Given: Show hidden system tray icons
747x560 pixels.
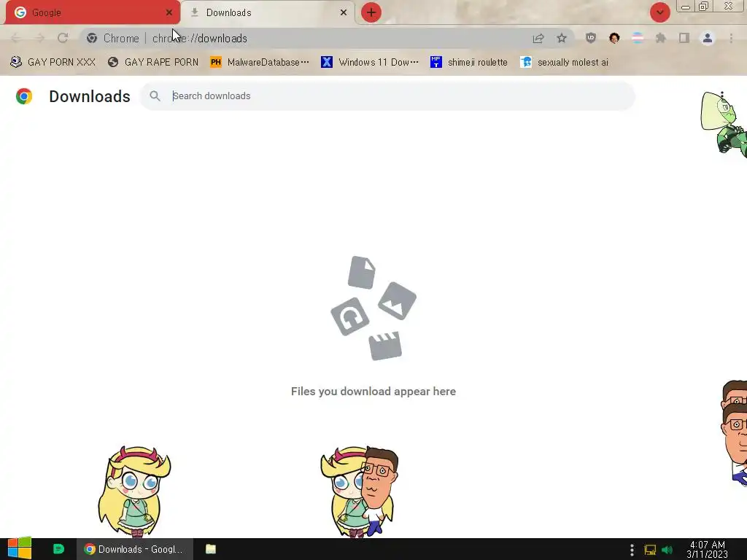Looking at the screenshot, I should pyautogui.click(x=632, y=550).
